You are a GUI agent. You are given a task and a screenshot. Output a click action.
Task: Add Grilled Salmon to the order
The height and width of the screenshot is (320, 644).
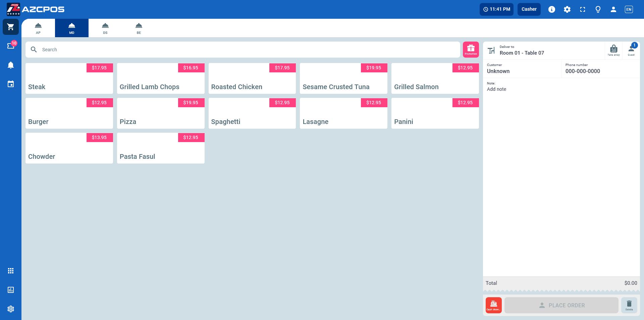pos(435,78)
